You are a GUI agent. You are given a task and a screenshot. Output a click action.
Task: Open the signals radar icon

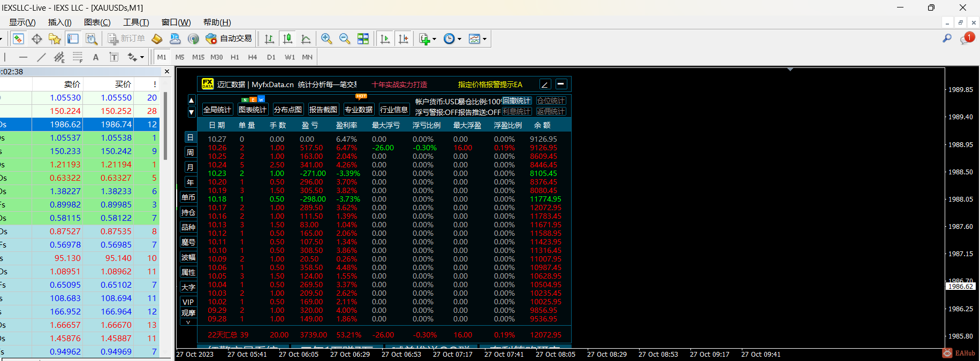click(x=193, y=39)
